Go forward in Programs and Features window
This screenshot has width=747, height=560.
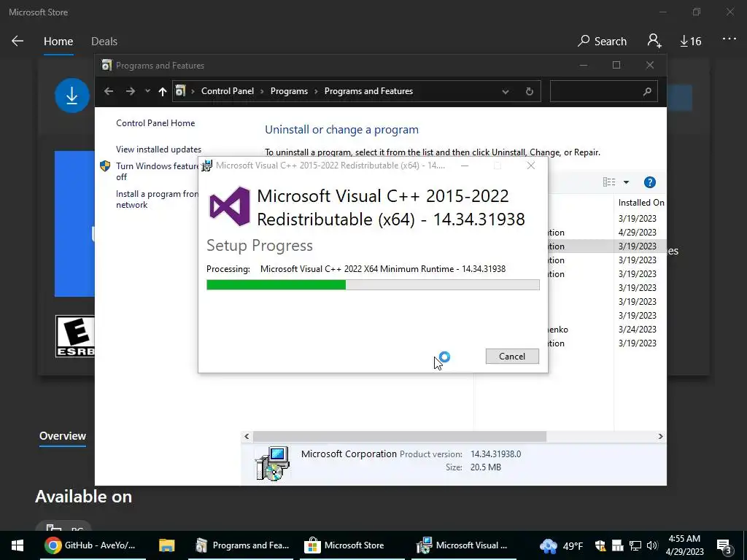[x=130, y=91]
